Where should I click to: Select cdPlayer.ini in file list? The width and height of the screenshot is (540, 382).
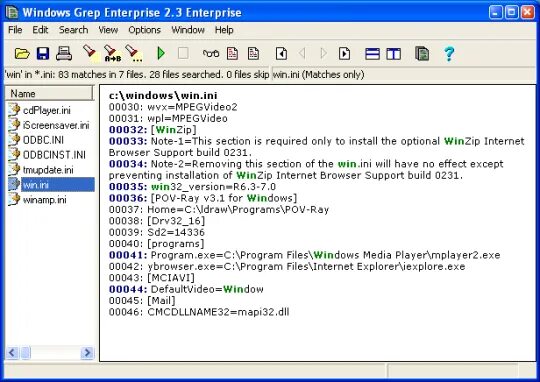[x=46, y=111]
